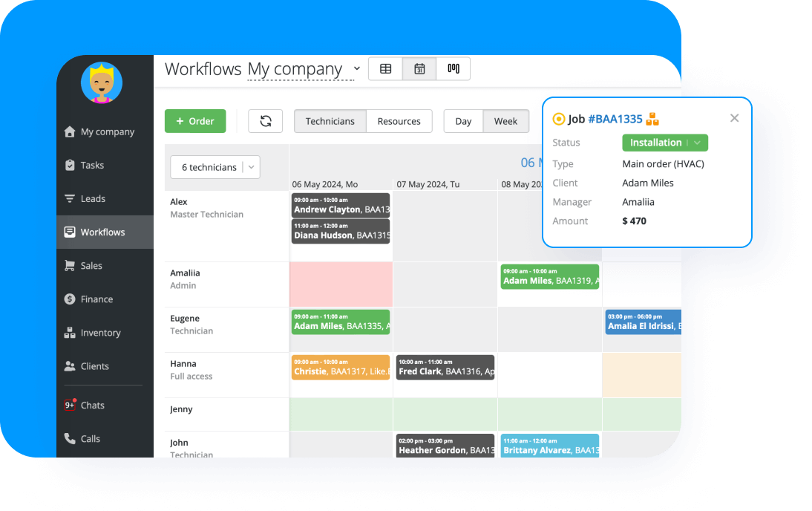Toggle schedule to Day view
Viewport: 812px width, 511px height.
(463, 121)
